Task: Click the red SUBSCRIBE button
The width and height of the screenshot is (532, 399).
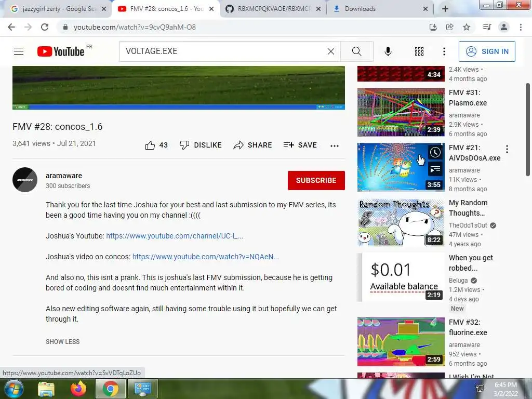Action: click(x=316, y=180)
